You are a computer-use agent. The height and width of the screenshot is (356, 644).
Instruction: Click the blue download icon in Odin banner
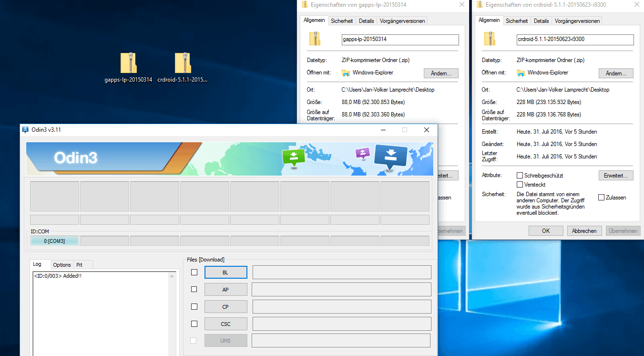coord(391,157)
